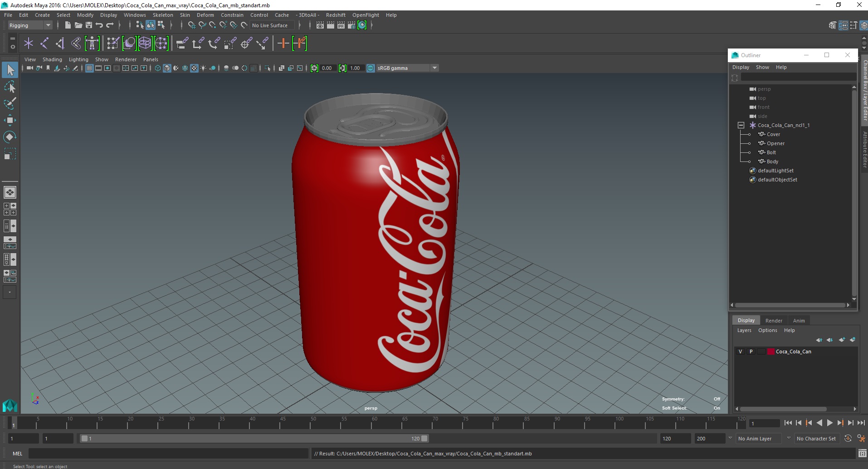Click the go to start button
Screen dimensions: 868x469
[x=788, y=423]
